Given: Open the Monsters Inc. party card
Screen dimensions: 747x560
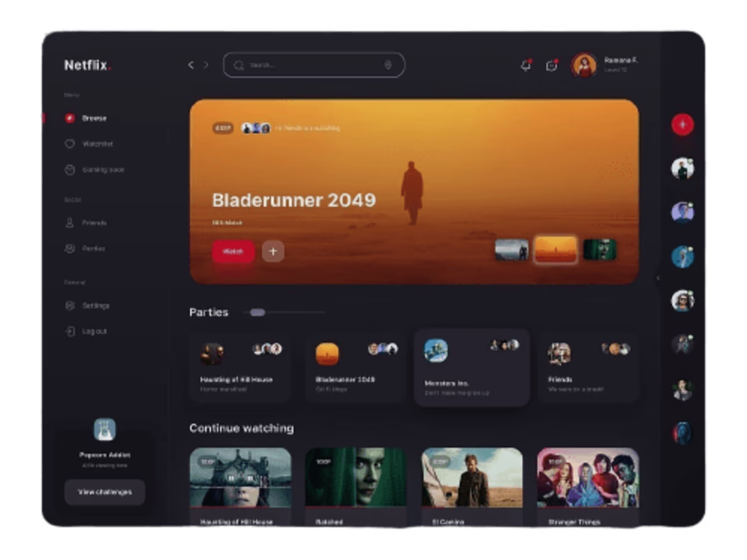Looking at the screenshot, I should pyautogui.click(x=472, y=368).
